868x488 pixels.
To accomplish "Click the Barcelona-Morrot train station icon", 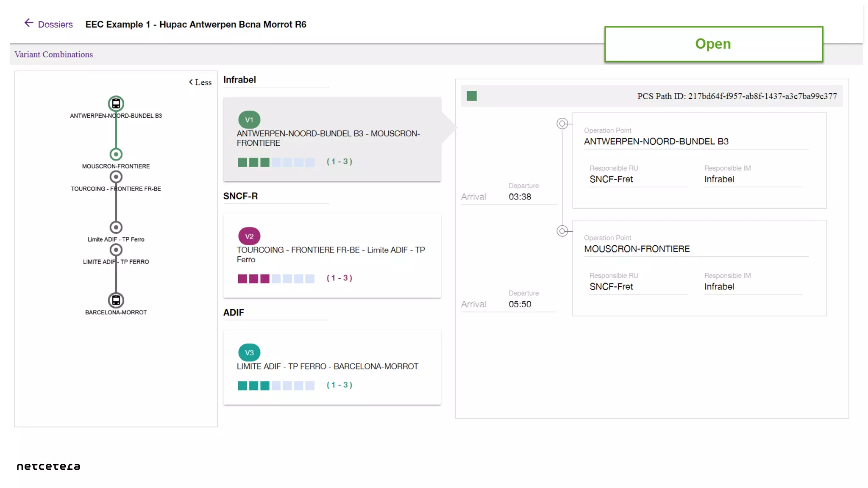I will (x=116, y=300).
